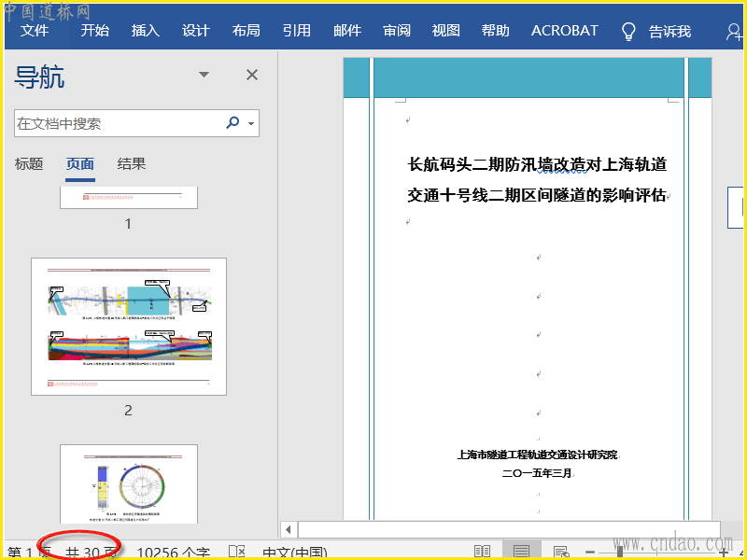Open the 布局 ribbon tab
Viewport: 747px width, 560px height.
[247, 31]
